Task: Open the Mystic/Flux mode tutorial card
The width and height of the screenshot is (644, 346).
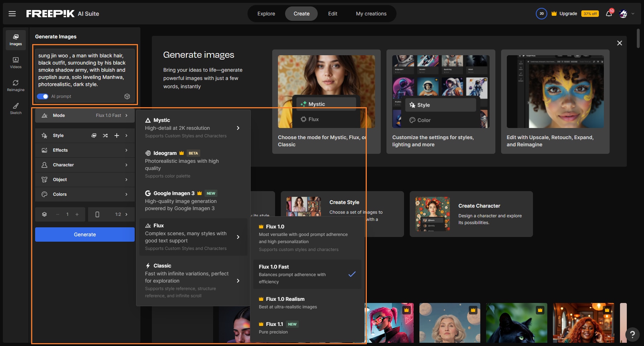Action: click(326, 101)
